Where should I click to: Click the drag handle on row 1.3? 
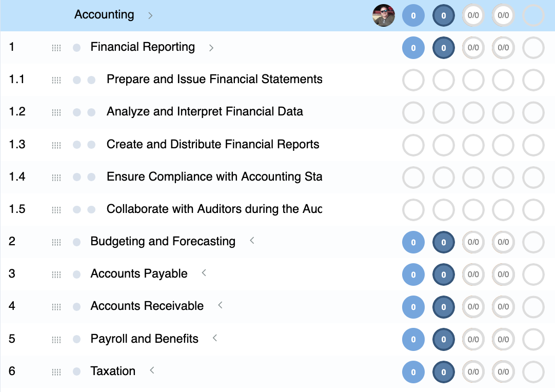(56, 145)
